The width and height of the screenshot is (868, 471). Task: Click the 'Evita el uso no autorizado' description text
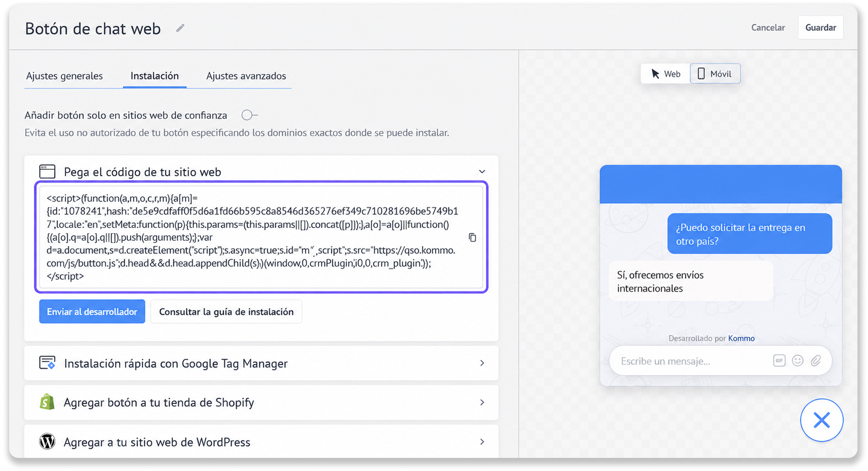[237, 133]
